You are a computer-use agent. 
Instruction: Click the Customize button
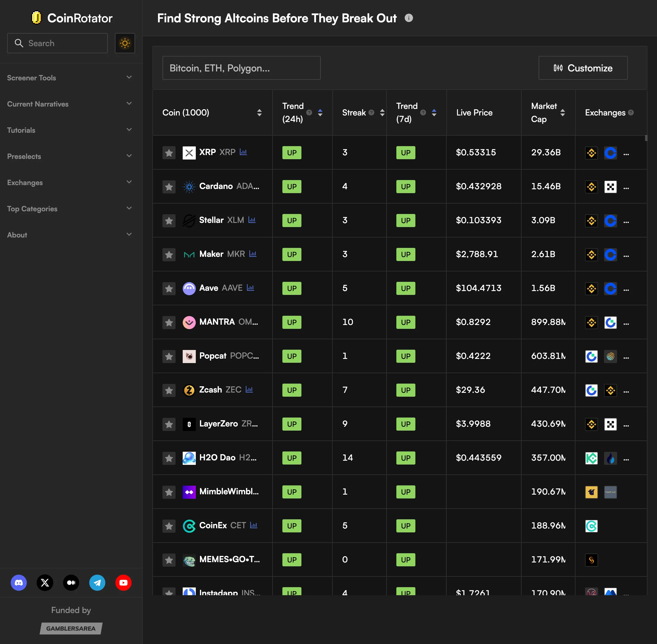point(583,68)
